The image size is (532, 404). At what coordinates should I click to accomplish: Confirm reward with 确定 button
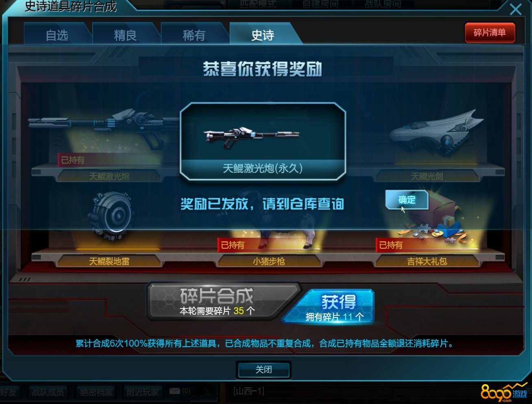(407, 200)
